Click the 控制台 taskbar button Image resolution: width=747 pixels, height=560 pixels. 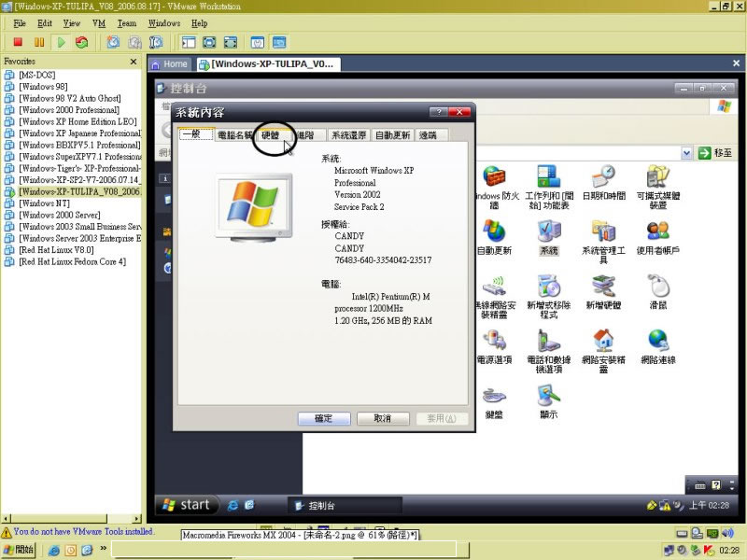345,506
